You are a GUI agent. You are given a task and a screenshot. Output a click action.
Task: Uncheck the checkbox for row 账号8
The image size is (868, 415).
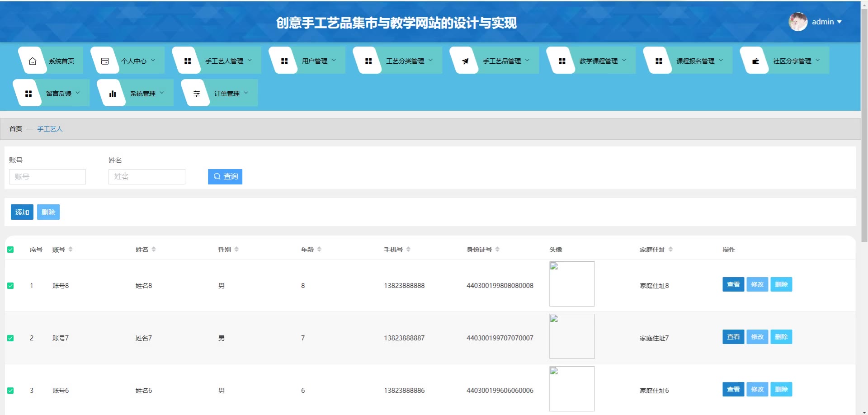10,286
